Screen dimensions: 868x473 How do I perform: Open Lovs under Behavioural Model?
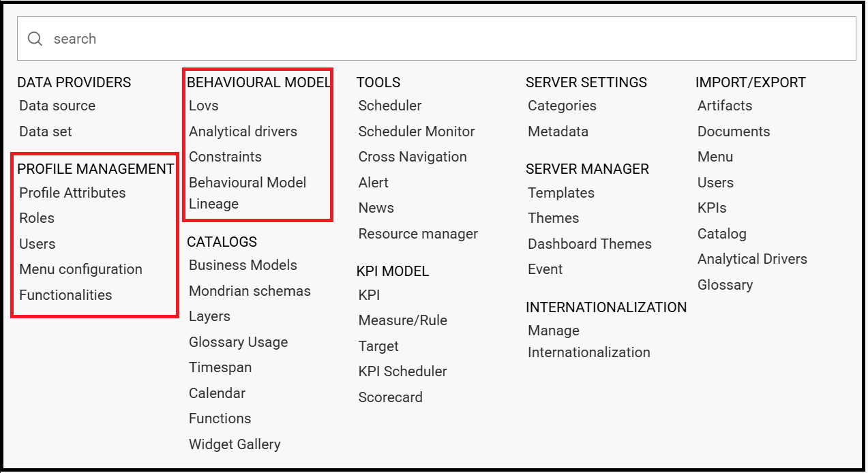[x=204, y=106]
